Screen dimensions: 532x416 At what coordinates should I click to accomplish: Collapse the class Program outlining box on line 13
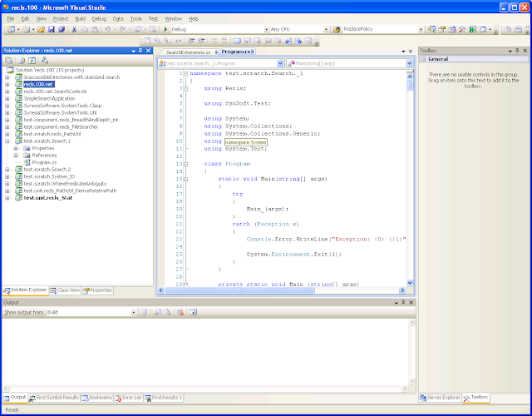click(x=186, y=164)
